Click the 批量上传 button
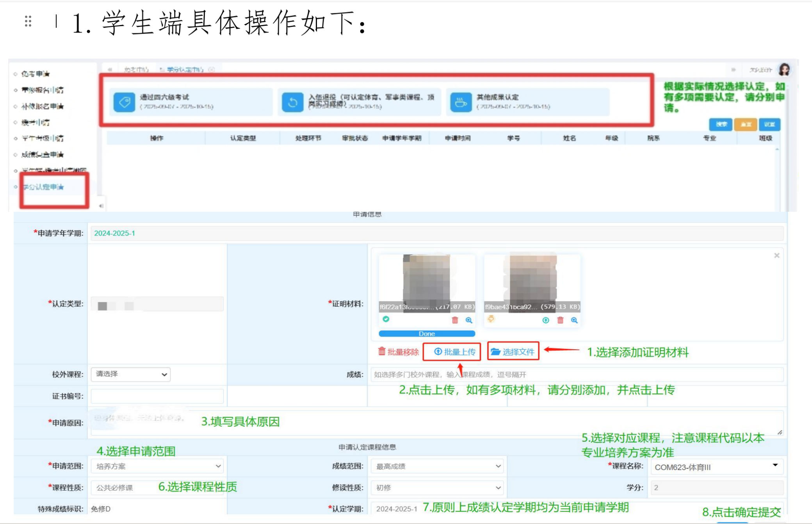Image resolution: width=812 pixels, height=524 pixels. point(455,352)
